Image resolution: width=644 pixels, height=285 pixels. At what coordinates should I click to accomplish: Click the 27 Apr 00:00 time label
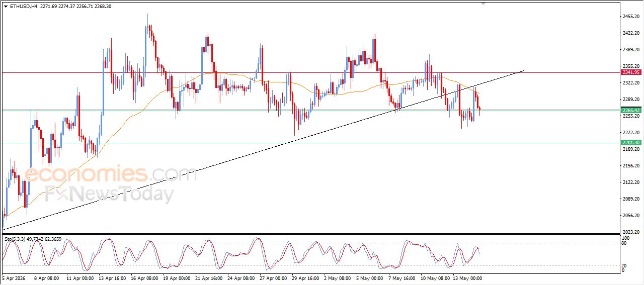click(x=274, y=277)
